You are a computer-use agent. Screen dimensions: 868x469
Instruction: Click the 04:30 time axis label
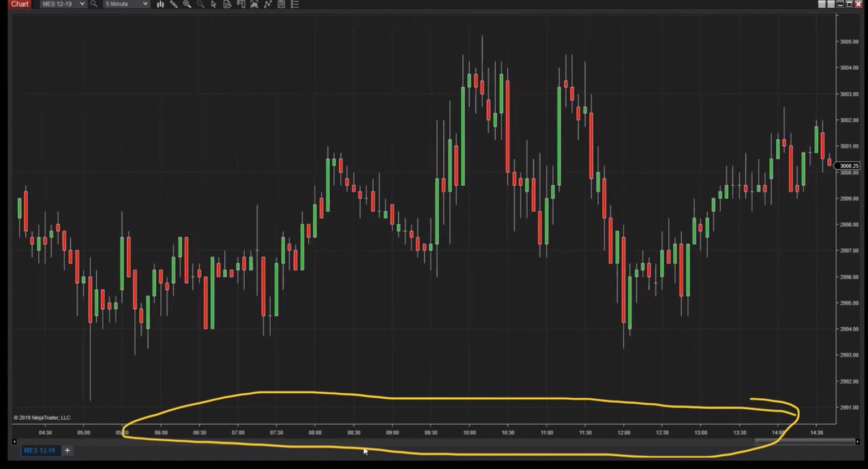45,432
